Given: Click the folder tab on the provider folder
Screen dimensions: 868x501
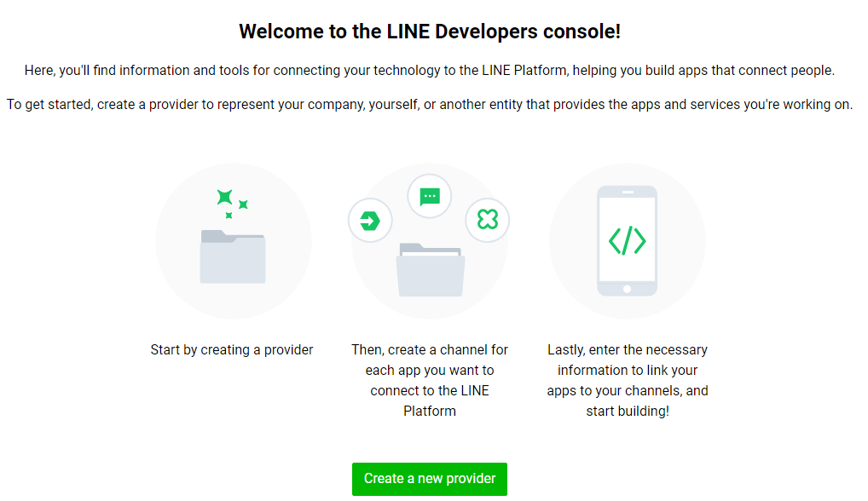Looking at the screenshot, I should (217, 236).
